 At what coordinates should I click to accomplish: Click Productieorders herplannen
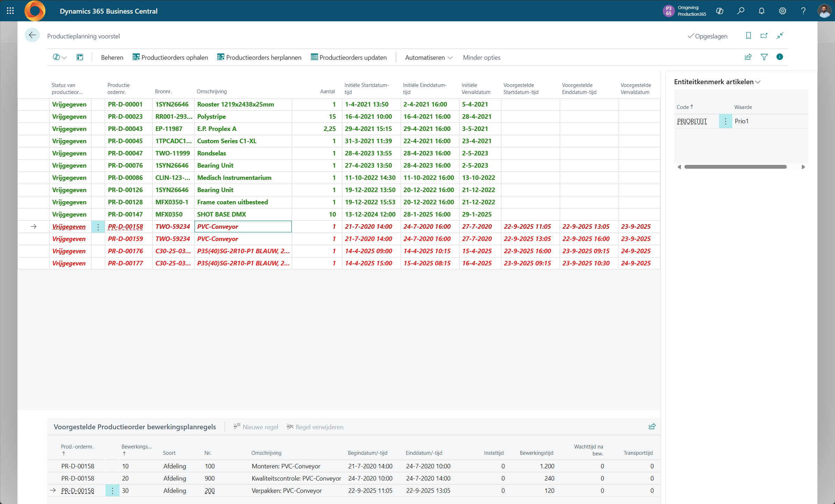point(259,57)
